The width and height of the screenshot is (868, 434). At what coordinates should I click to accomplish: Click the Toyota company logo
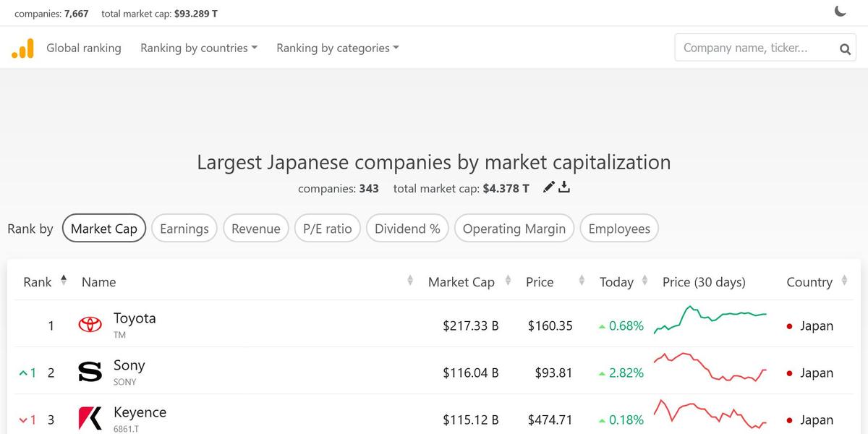pos(89,325)
